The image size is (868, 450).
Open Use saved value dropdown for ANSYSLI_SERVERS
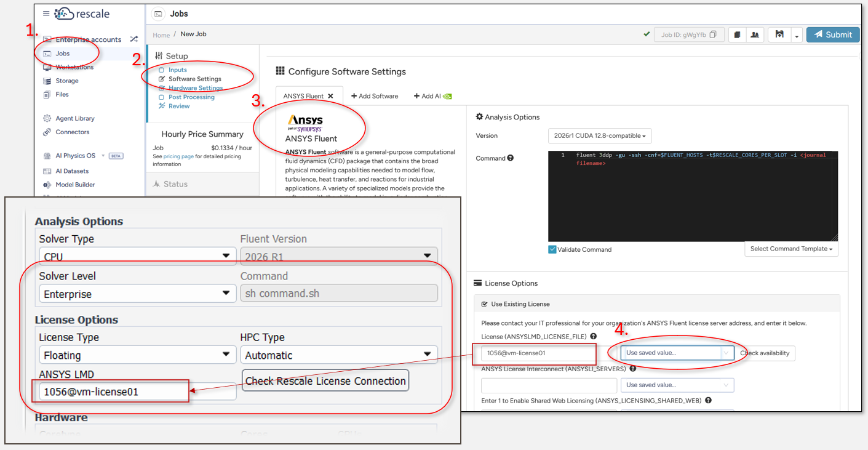point(677,385)
